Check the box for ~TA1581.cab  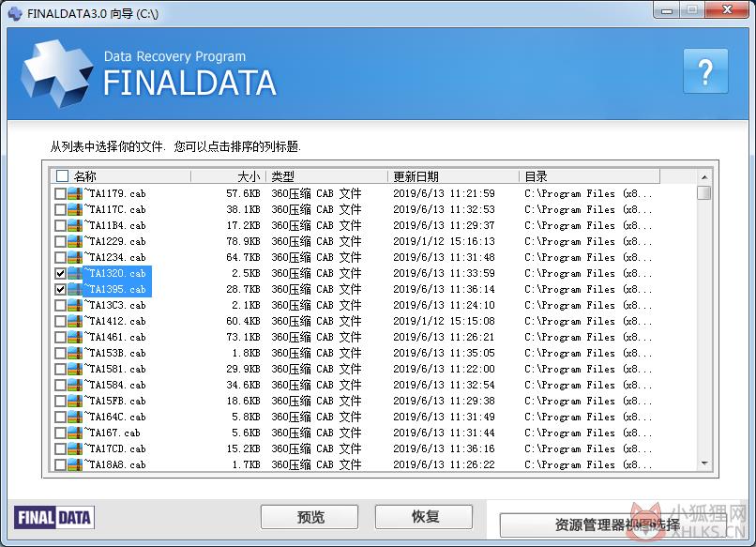pyautogui.click(x=60, y=369)
